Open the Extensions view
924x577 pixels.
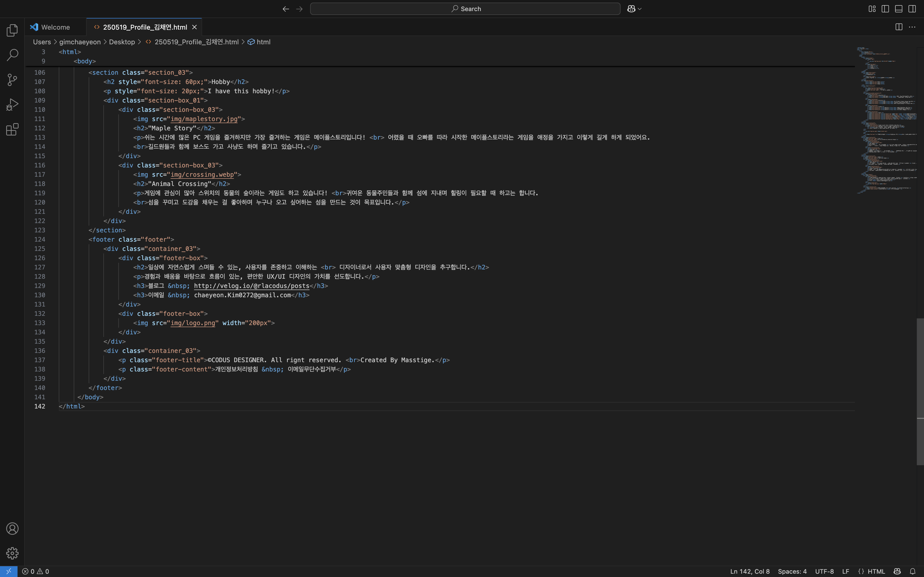(x=12, y=129)
